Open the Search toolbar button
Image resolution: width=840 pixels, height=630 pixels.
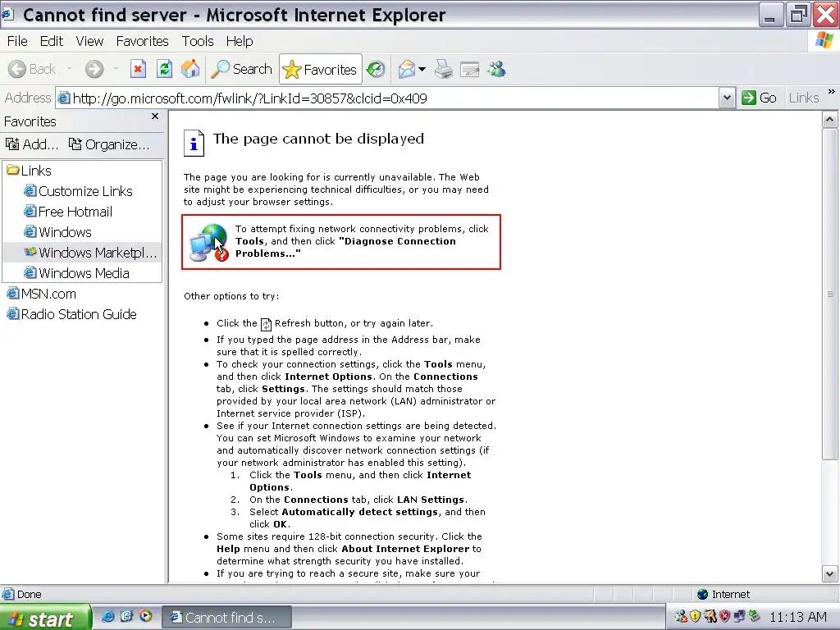coord(242,69)
